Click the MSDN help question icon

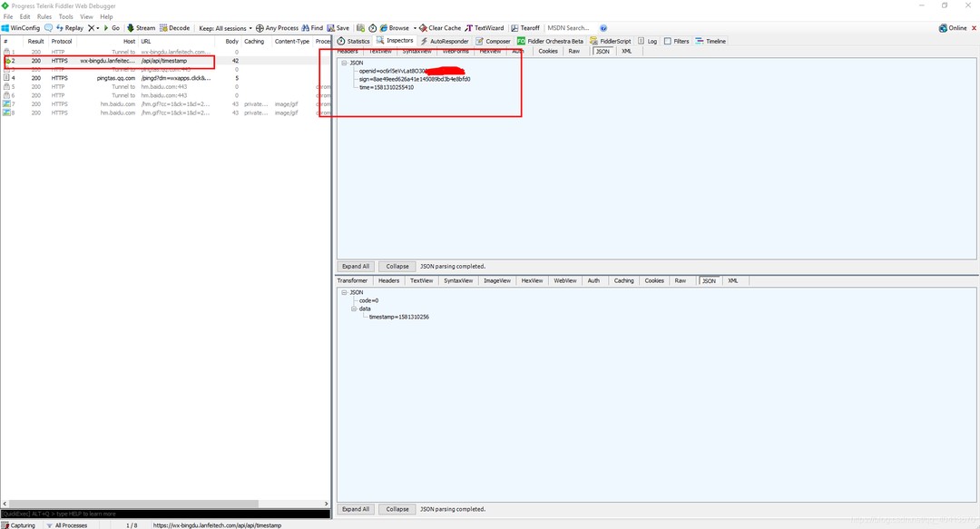click(603, 28)
